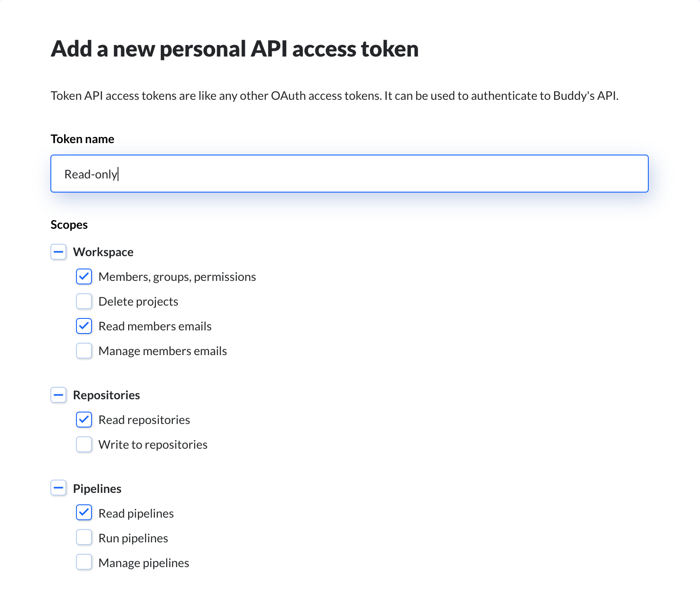Enable the "Manage pipelines" scope
The width and height of the screenshot is (700, 598).
84,562
